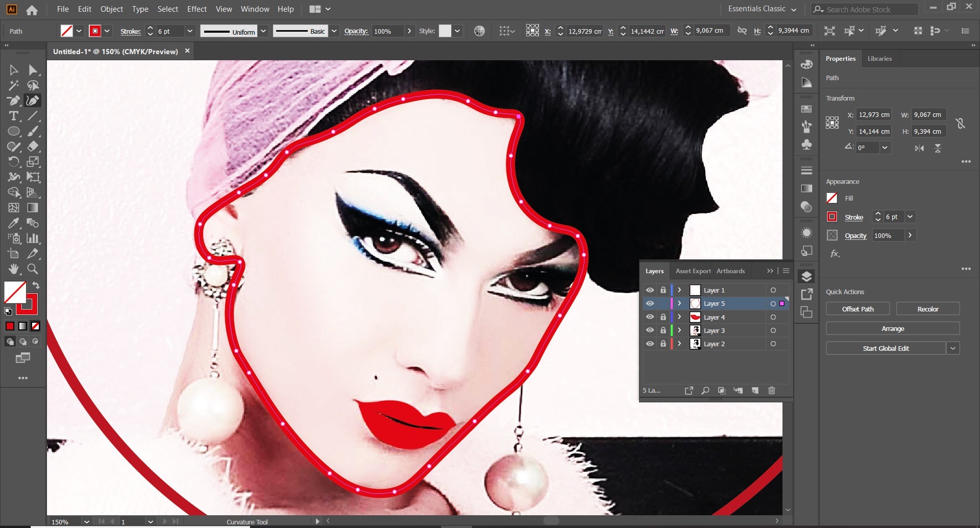Click the W width field in Transform

point(928,115)
